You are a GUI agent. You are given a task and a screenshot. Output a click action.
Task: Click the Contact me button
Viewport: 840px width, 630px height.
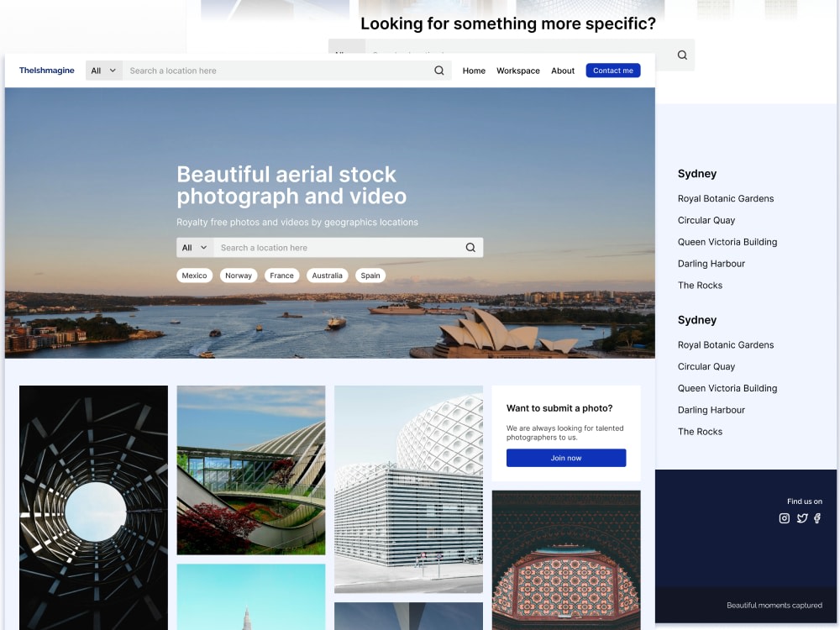pos(613,71)
